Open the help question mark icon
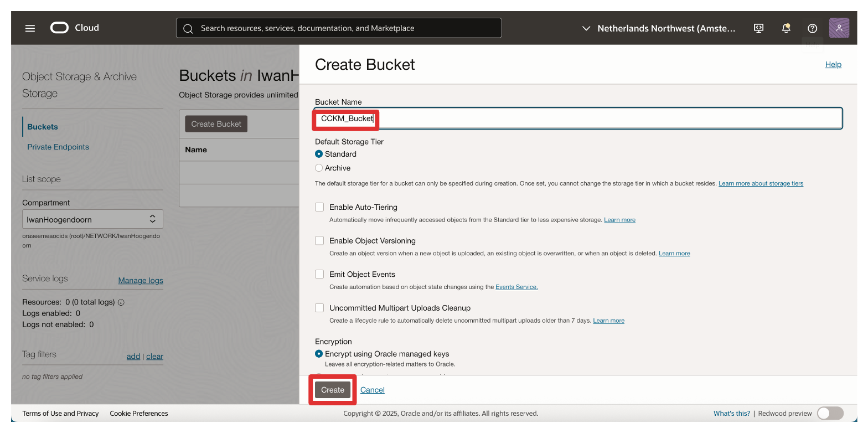The height and width of the screenshot is (433, 868). click(x=812, y=28)
